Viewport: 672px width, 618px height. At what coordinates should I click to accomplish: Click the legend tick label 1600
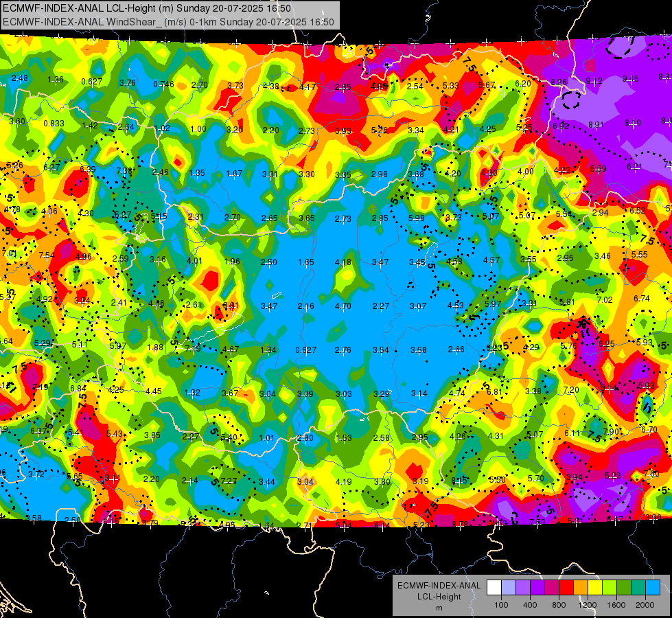[616, 605]
